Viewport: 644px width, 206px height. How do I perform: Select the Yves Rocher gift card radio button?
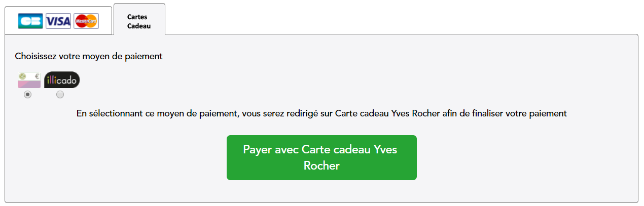[x=27, y=95]
